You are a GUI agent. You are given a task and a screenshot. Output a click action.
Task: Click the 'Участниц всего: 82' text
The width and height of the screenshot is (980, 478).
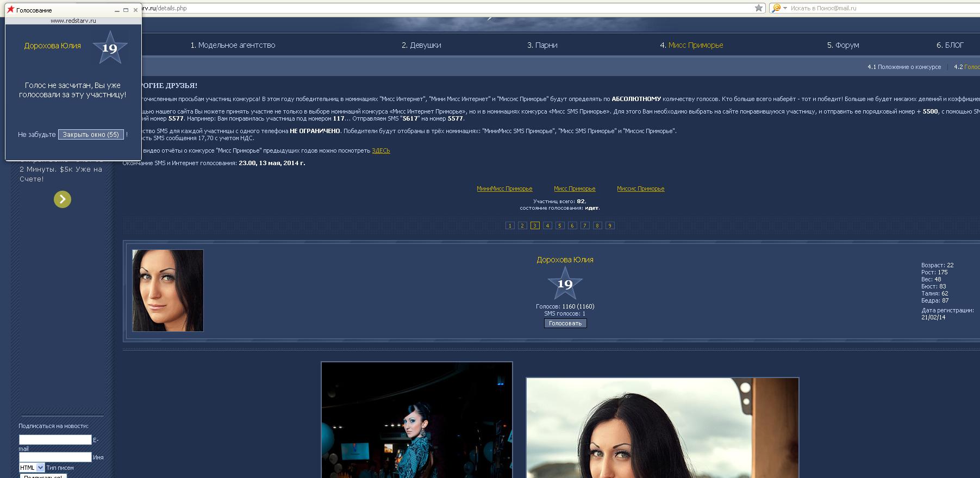[x=559, y=201]
